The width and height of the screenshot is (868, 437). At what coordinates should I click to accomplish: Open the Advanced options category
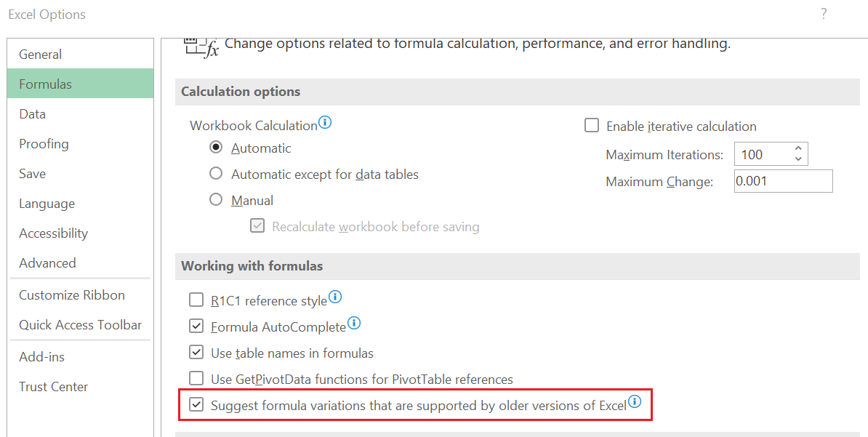click(47, 263)
